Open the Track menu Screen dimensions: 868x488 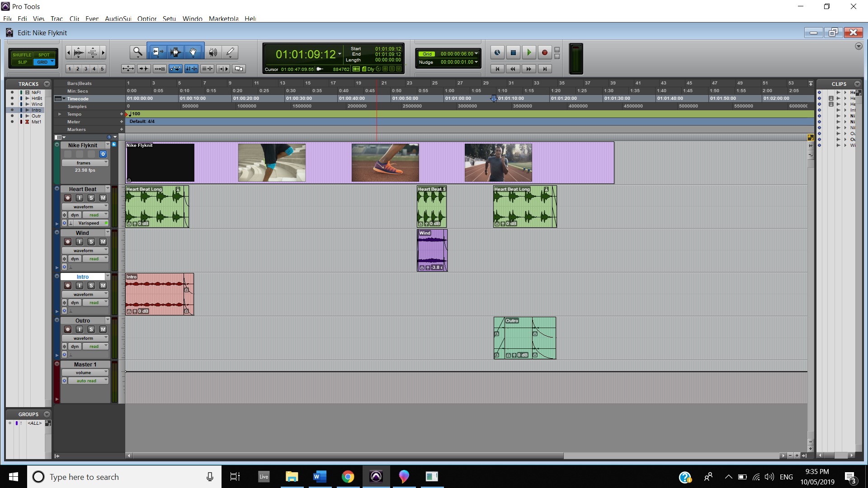(57, 19)
